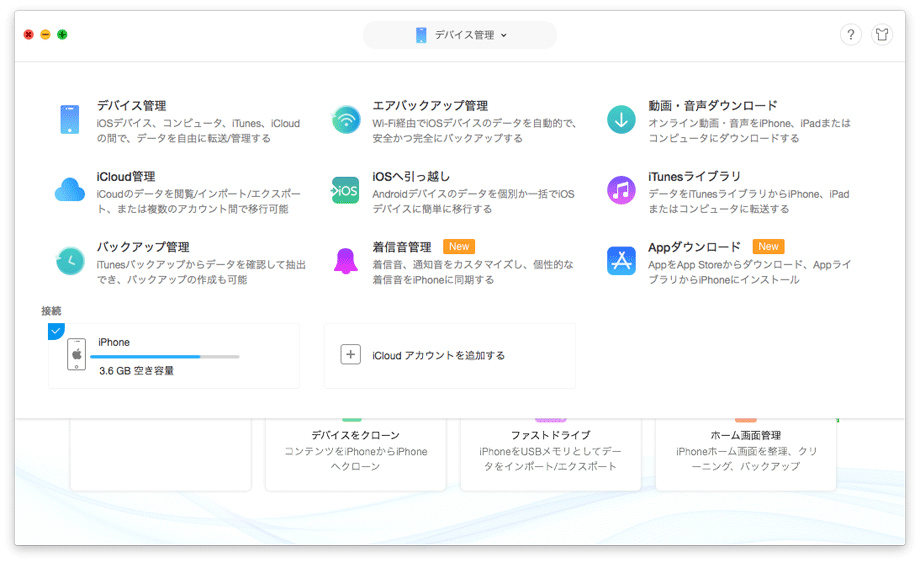The height and width of the screenshot is (563, 920).
Task: Click the ホーム画面管理 card description
Action: click(x=746, y=459)
